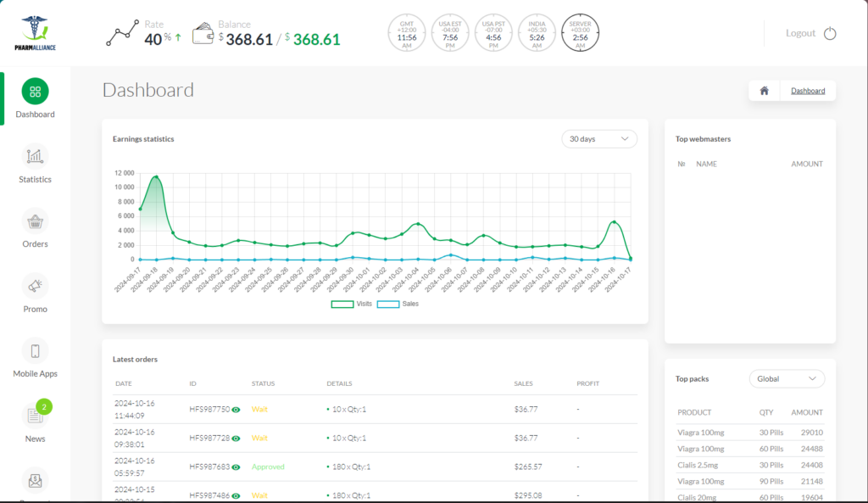Open the Statistics chart icon

point(35,156)
